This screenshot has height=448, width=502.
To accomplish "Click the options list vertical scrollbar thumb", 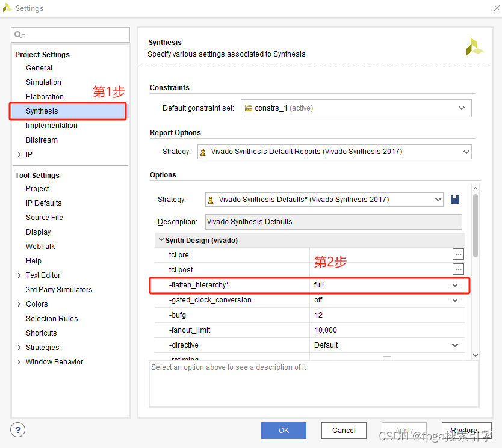I will [x=476, y=226].
